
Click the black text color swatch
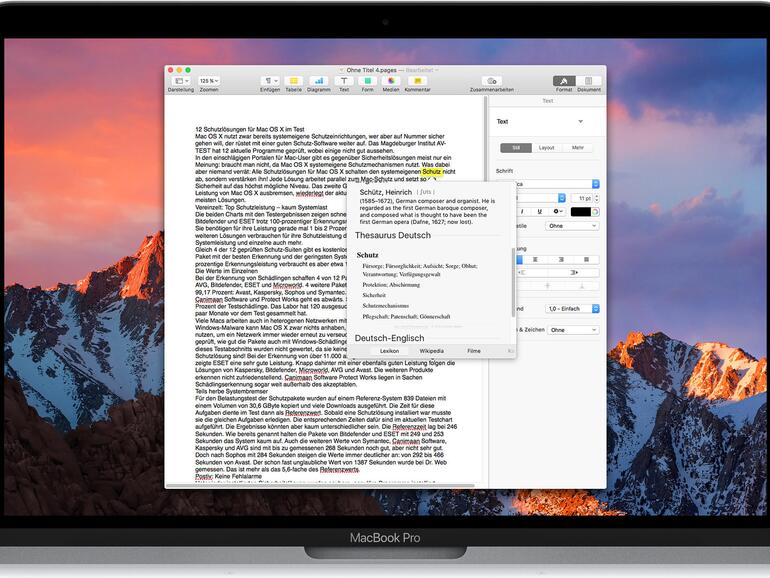point(580,212)
